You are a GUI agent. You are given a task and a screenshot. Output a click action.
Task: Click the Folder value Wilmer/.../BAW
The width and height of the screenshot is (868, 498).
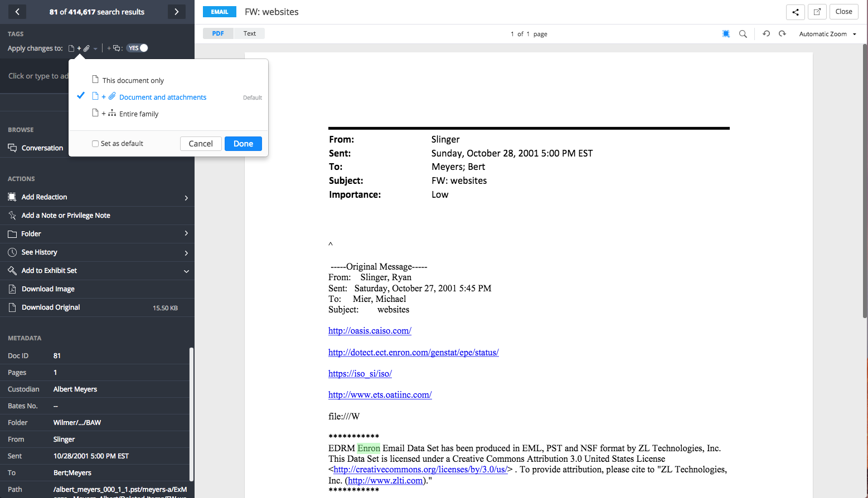(77, 423)
